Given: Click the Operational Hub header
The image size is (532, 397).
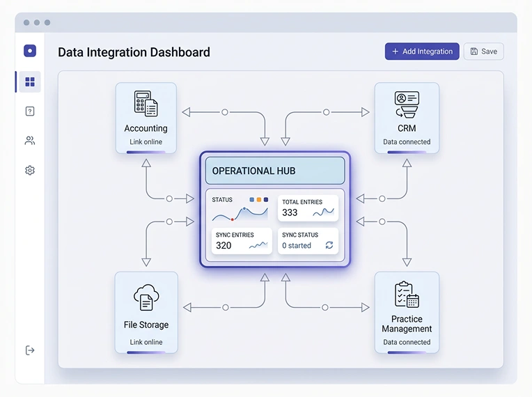Looking at the screenshot, I should pyautogui.click(x=275, y=171).
